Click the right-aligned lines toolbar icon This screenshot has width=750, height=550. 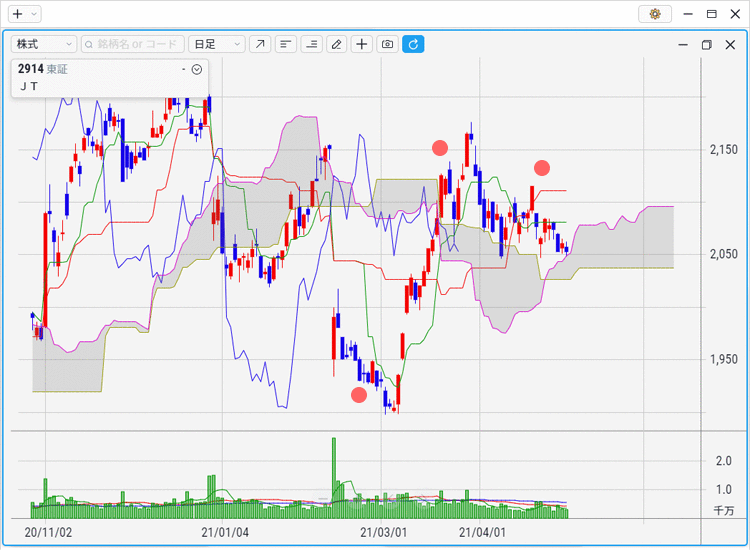click(x=311, y=44)
